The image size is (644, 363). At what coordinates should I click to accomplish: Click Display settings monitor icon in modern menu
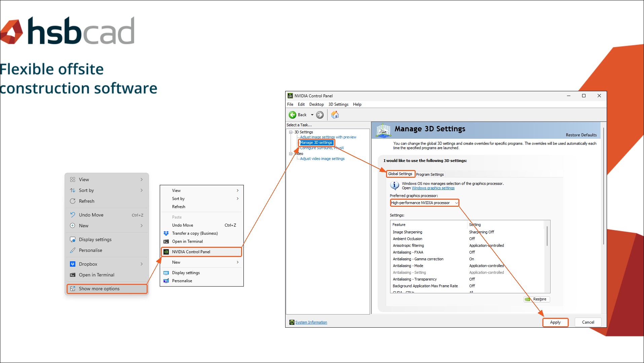tap(73, 239)
